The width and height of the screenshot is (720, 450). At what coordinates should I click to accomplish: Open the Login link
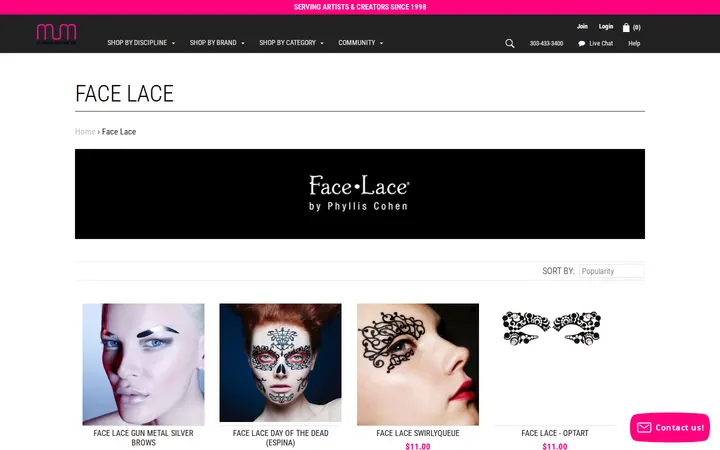(606, 27)
